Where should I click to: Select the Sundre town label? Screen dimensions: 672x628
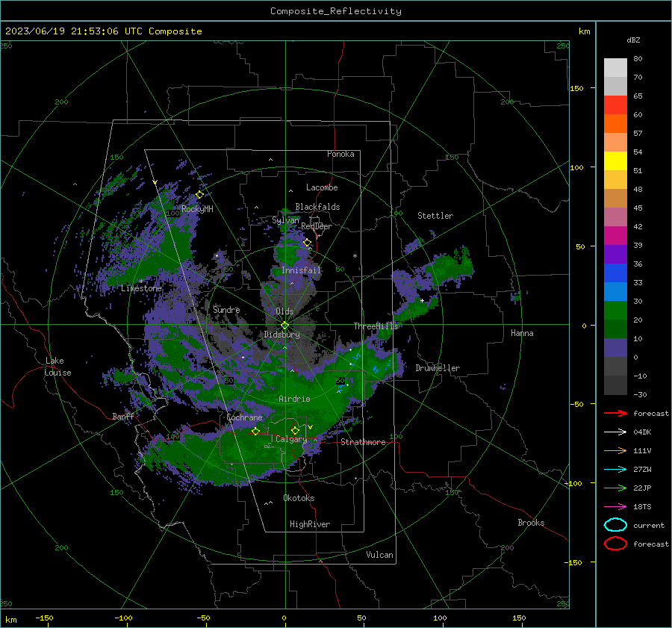tap(226, 309)
